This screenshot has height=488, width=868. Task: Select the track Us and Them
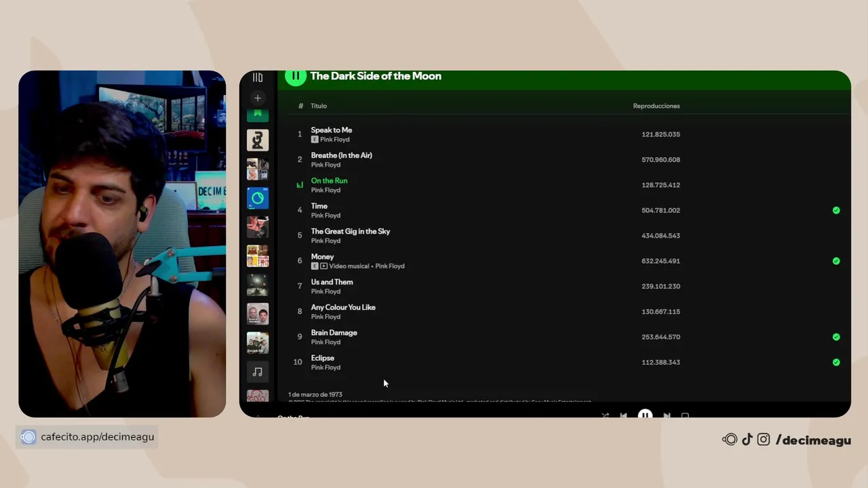(x=332, y=282)
